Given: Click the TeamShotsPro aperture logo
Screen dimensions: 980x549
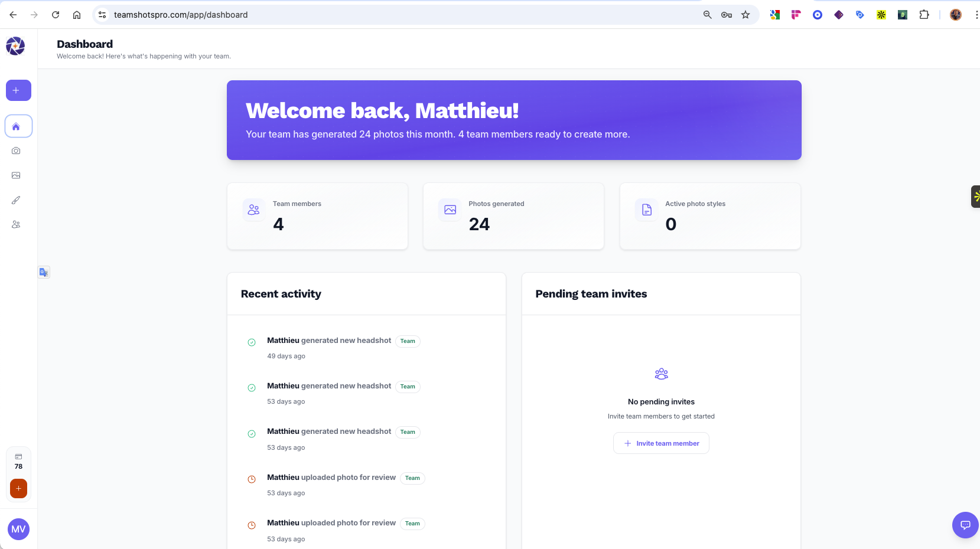Looking at the screenshot, I should pyautogui.click(x=15, y=46).
